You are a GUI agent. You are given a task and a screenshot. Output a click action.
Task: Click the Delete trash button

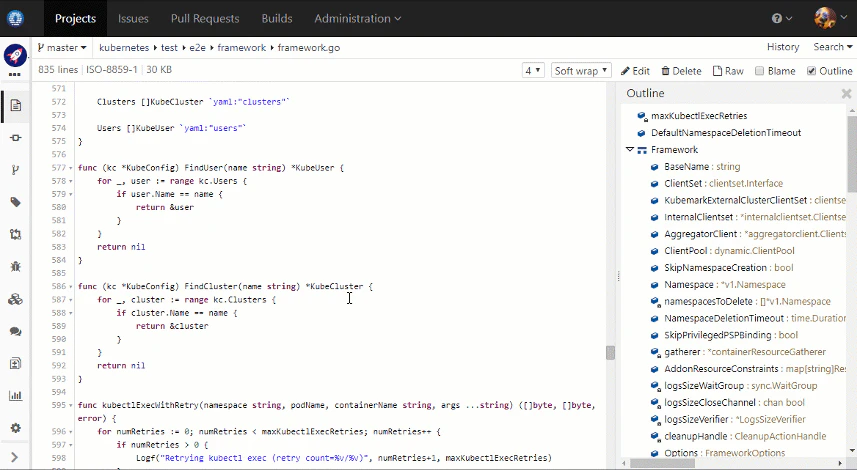(x=681, y=71)
